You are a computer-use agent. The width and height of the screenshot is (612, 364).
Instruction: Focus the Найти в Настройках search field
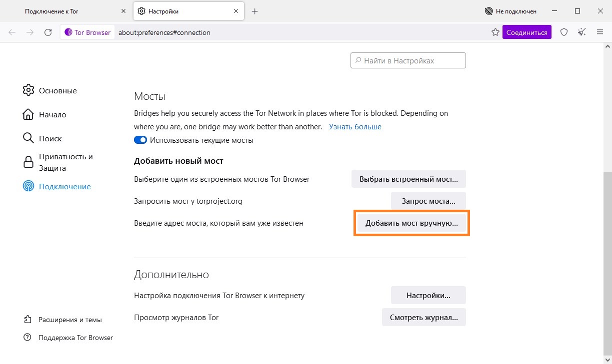(408, 60)
